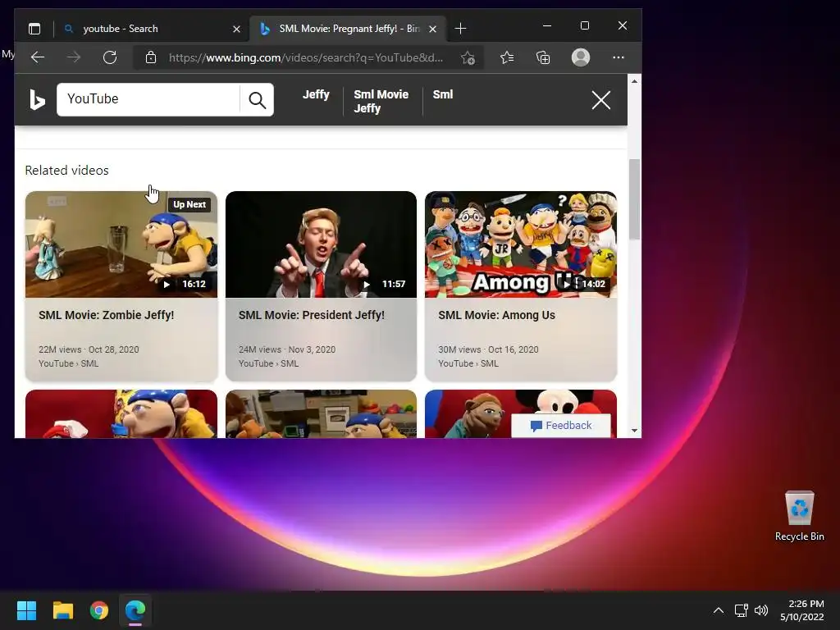Open the President Jeffy video thumbnail
This screenshot has height=630, width=840.
[321, 244]
